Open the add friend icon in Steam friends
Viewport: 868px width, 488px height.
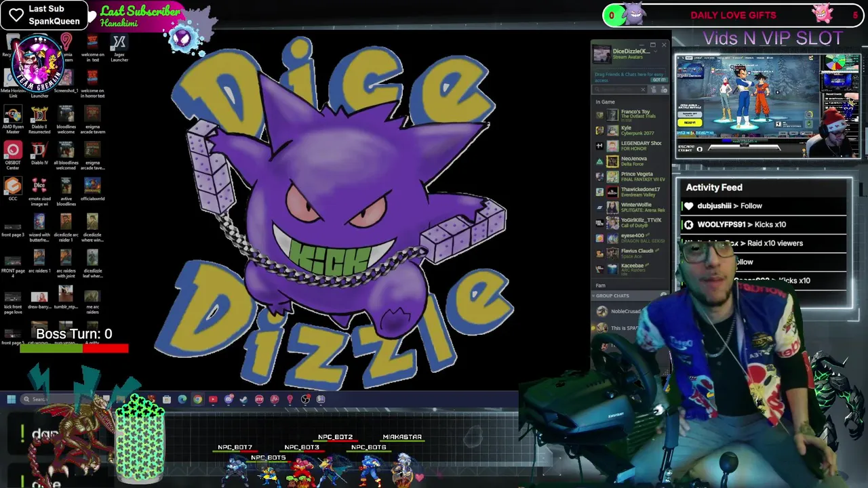pyautogui.click(x=664, y=89)
